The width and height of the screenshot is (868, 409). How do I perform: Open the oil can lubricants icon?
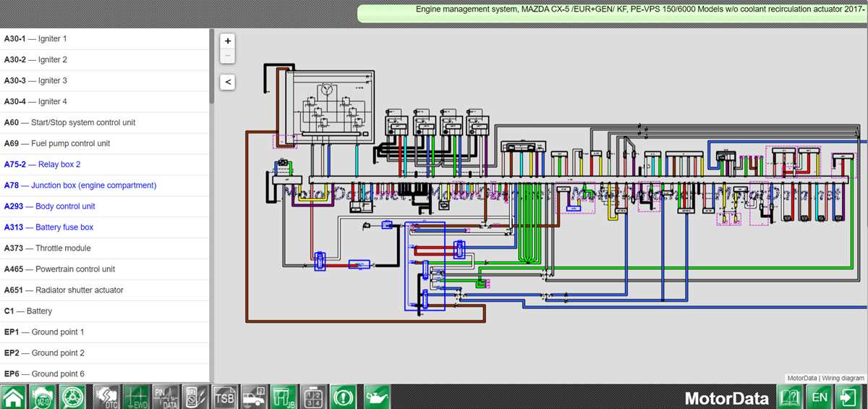378,397
